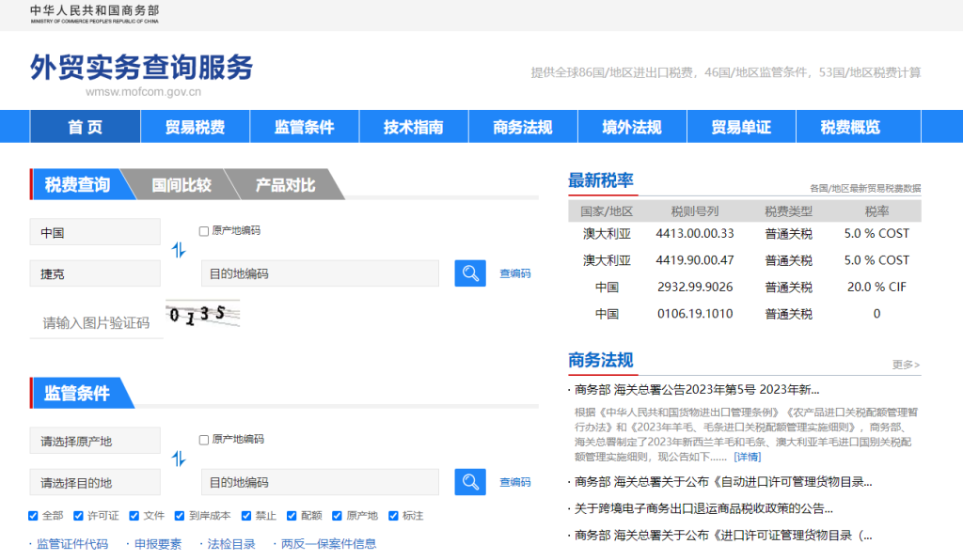Click tariff code 0106.19.1010
Image resolution: width=963 pixels, height=560 pixels.
[x=695, y=314]
